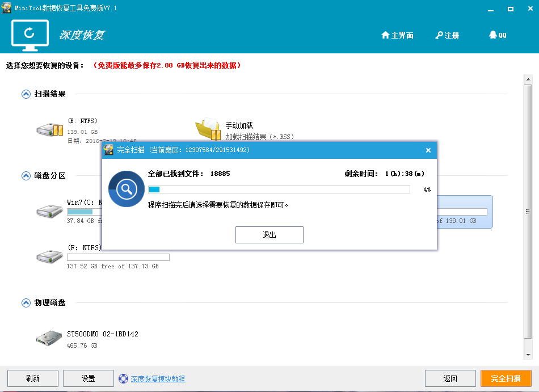This screenshot has width=539, height=392.
Task: Open the 注册 register option
Action: coord(447,35)
